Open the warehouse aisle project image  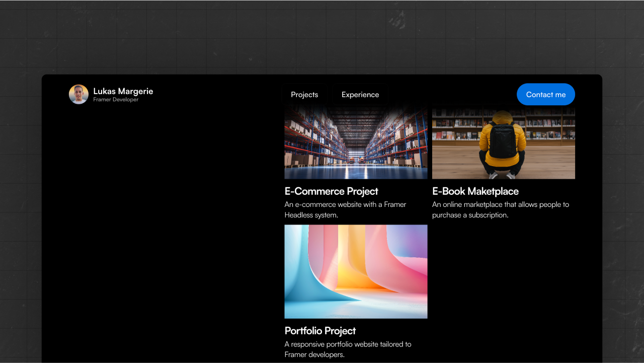(x=356, y=142)
